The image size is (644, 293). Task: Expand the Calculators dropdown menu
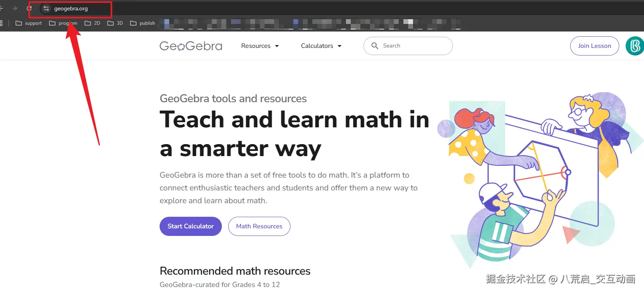(x=321, y=46)
